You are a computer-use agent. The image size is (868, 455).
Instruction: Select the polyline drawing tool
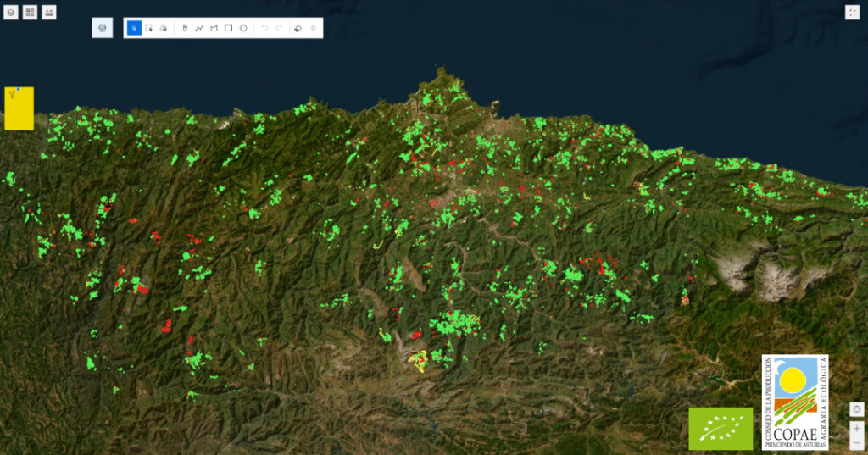point(199,28)
